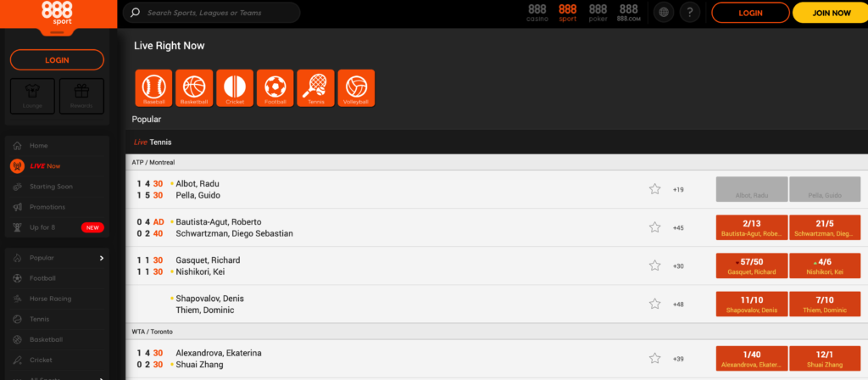Expand +19 markets for Albot match

coord(678,189)
